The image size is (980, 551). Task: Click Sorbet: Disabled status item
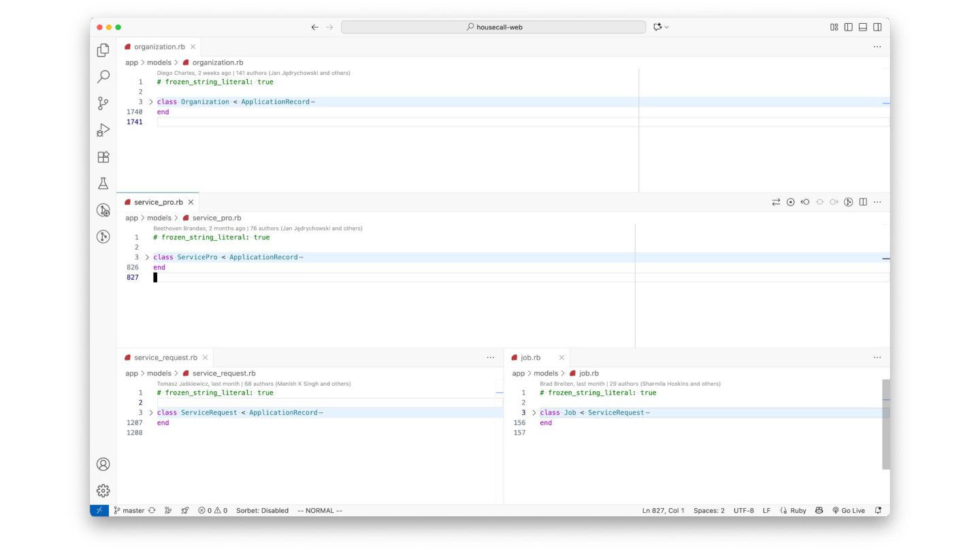[262, 510]
